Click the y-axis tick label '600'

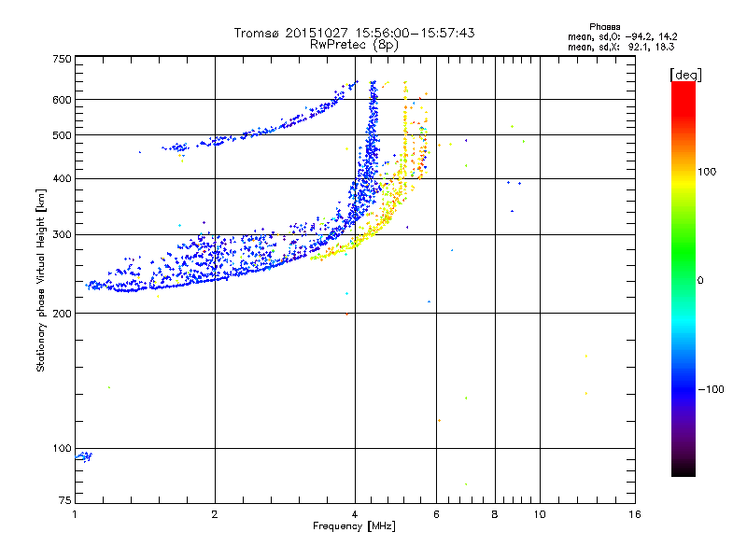click(62, 100)
